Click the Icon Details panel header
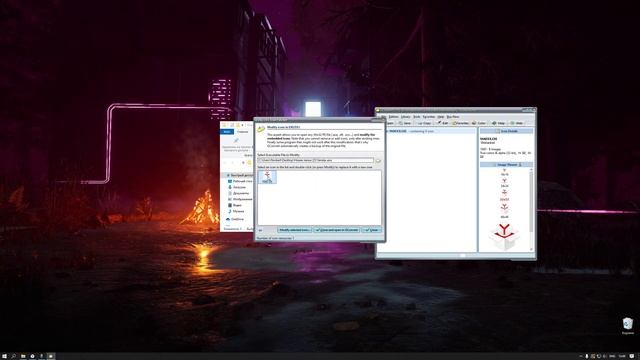Screen dimensions: 640x360 (x=506, y=131)
